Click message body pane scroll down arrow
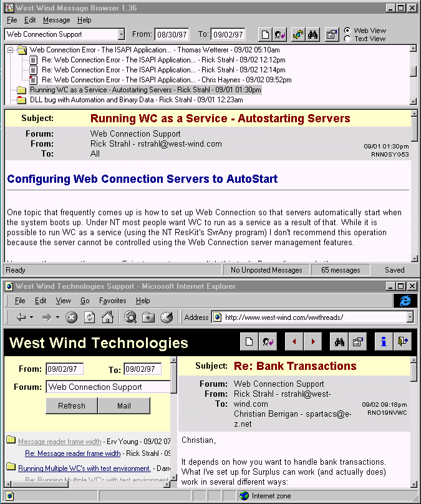Viewport: 421px width, 504px height. coord(414,258)
